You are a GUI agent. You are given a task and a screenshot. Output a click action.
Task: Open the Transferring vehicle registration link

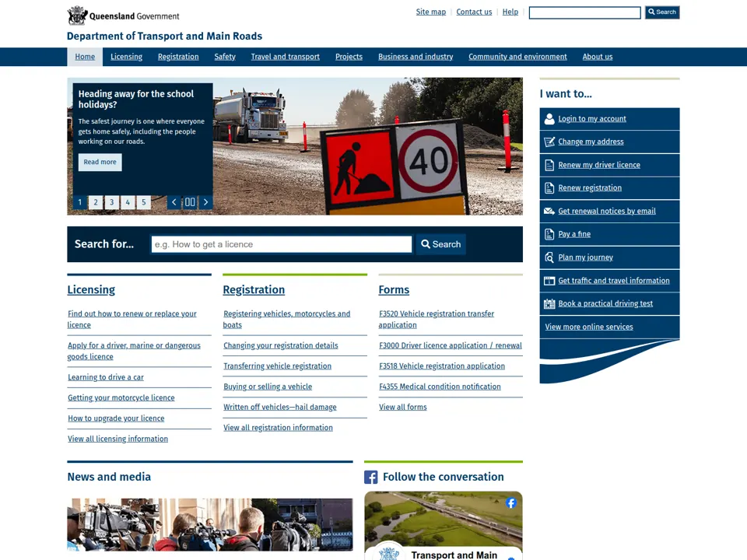277,366
